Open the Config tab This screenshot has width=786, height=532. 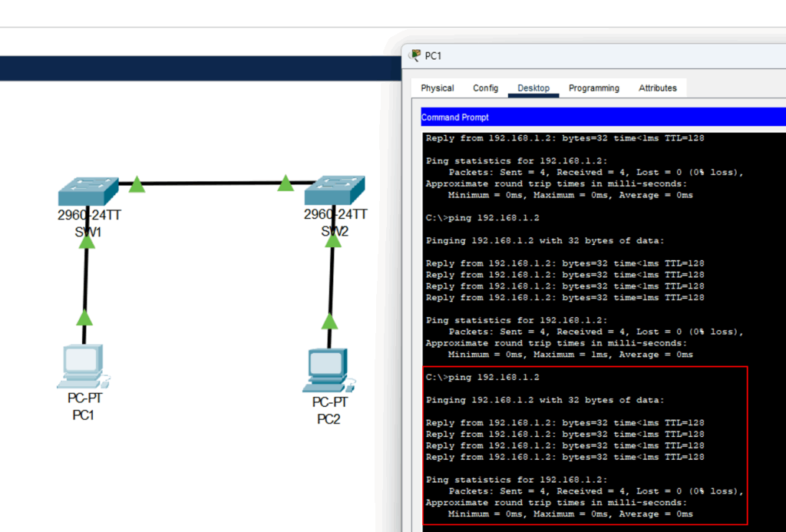point(485,88)
